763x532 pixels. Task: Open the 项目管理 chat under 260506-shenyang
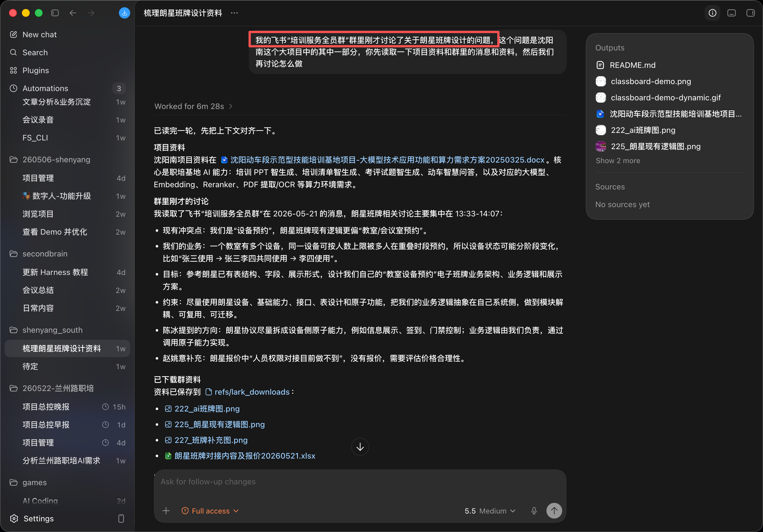(67, 178)
